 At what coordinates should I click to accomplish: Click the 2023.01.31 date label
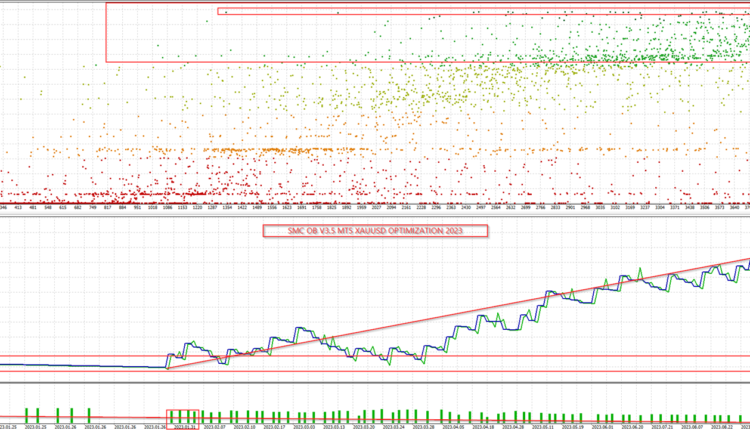coord(183,425)
